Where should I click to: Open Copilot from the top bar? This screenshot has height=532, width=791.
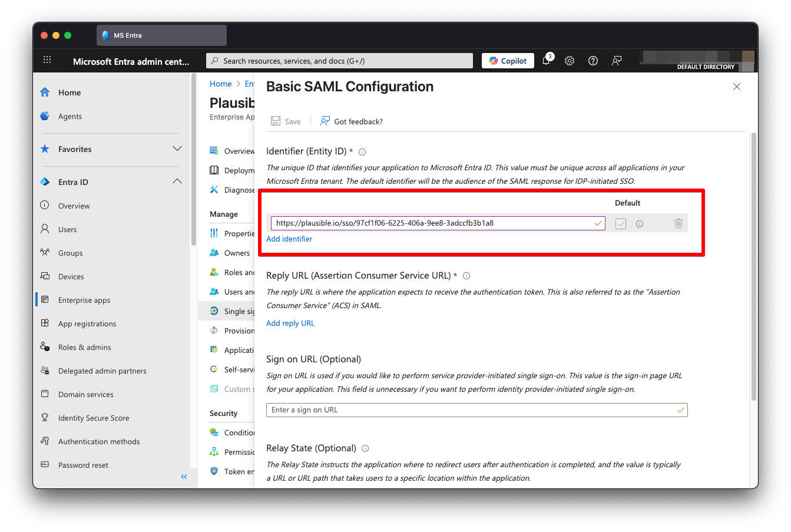(x=507, y=60)
